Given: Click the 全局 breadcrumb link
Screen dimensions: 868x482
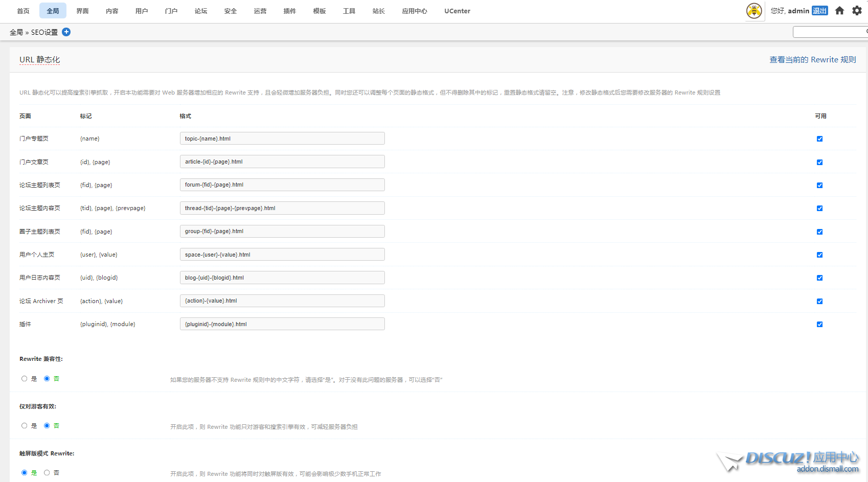Looking at the screenshot, I should click(16, 32).
